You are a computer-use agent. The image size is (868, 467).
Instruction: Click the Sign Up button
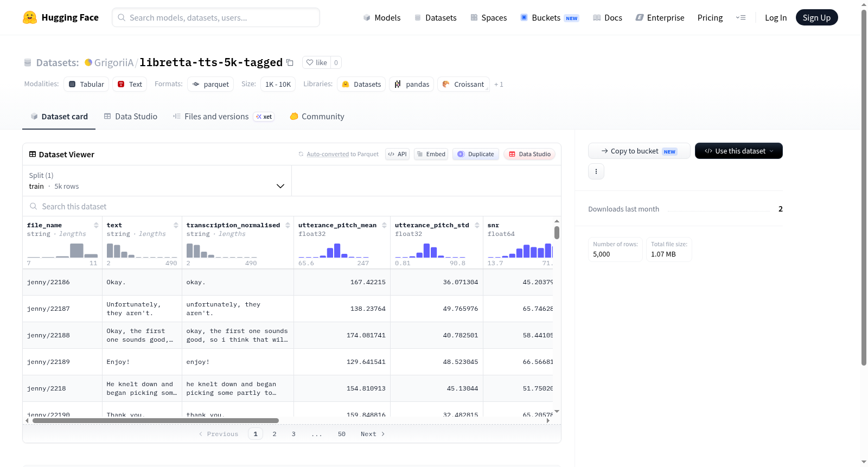tap(816, 17)
